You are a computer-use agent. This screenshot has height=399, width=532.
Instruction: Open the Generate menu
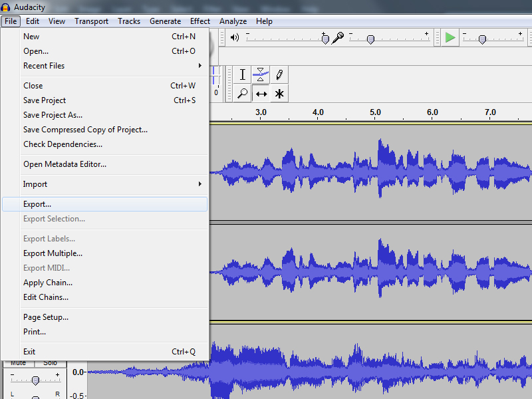click(165, 21)
